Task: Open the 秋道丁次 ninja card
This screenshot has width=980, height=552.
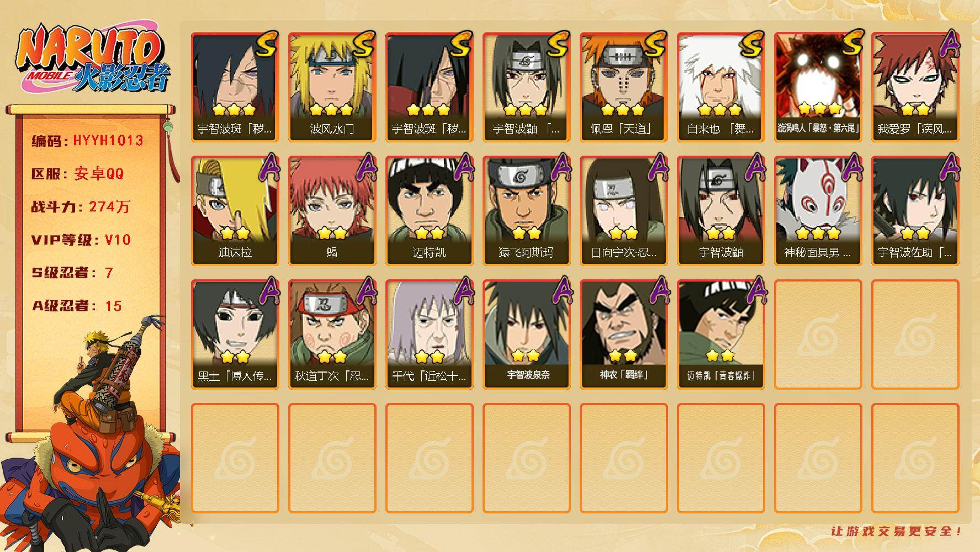Action: (332, 335)
